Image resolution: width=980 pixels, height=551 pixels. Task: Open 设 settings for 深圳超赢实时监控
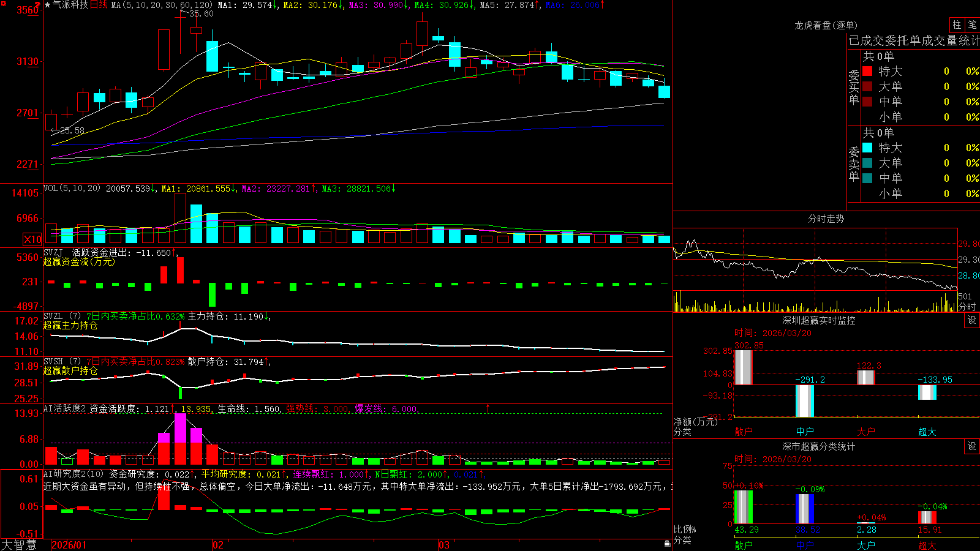coord(972,320)
